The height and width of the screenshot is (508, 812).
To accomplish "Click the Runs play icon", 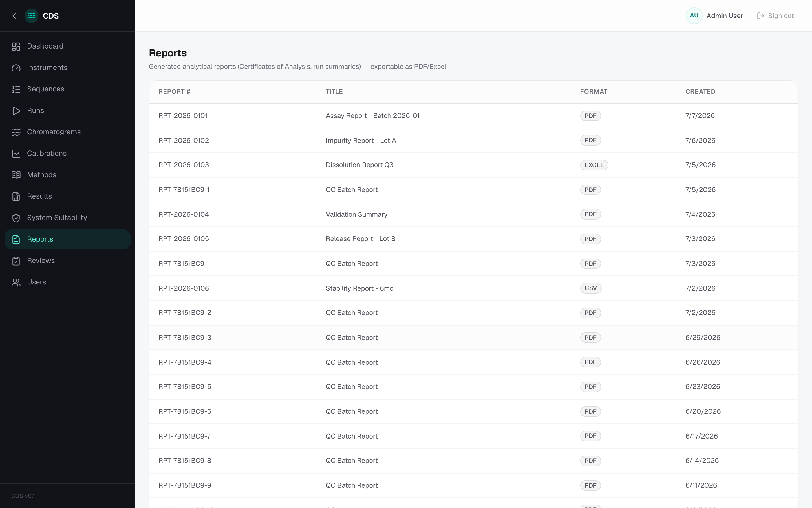I will (16, 111).
